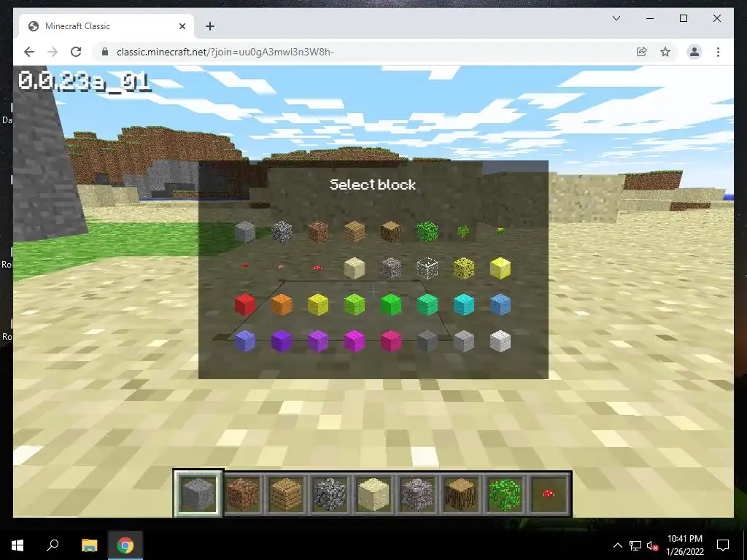Select the orange wool block
The image size is (747, 560).
[282, 305]
